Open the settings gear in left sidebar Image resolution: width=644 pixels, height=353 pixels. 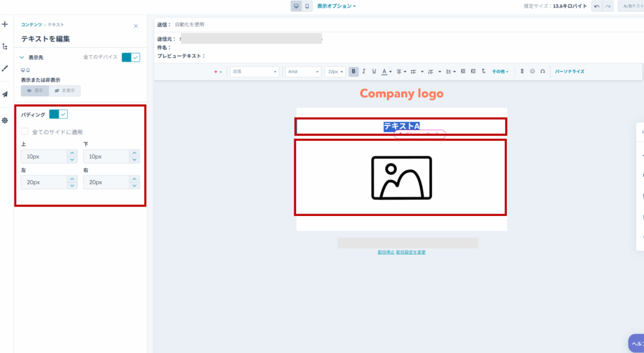pos(5,120)
